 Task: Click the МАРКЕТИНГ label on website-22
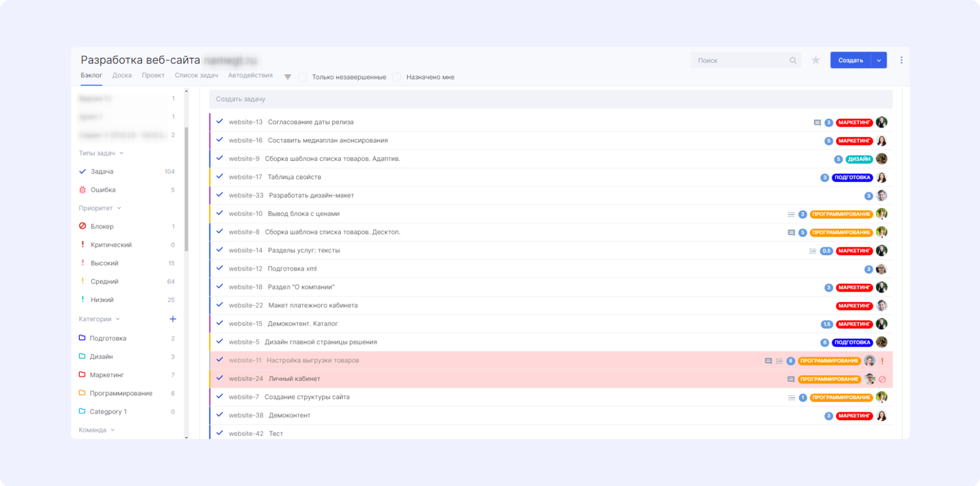tap(854, 306)
